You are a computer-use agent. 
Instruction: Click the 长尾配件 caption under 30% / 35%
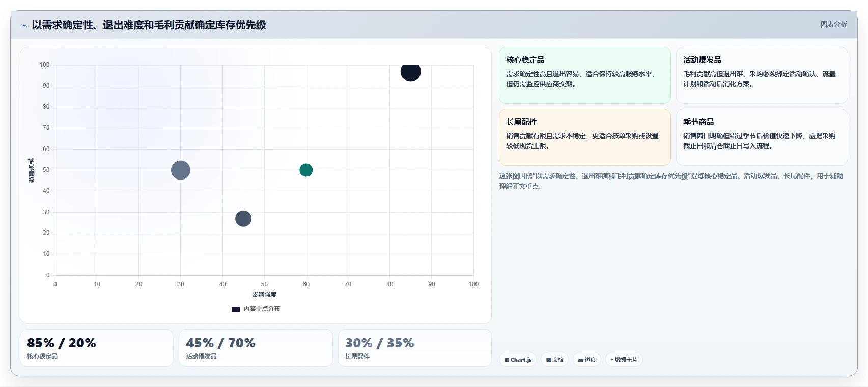coord(357,356)
